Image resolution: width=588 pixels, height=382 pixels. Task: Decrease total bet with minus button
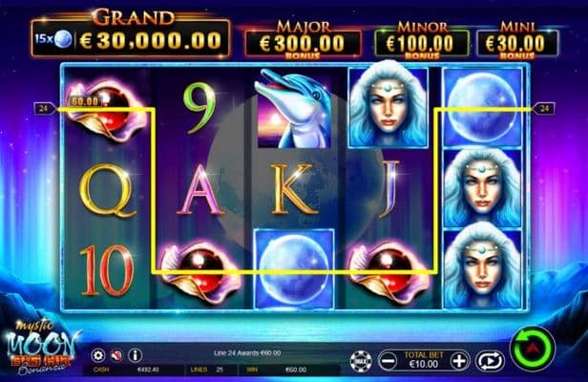(x=388, y=361)
